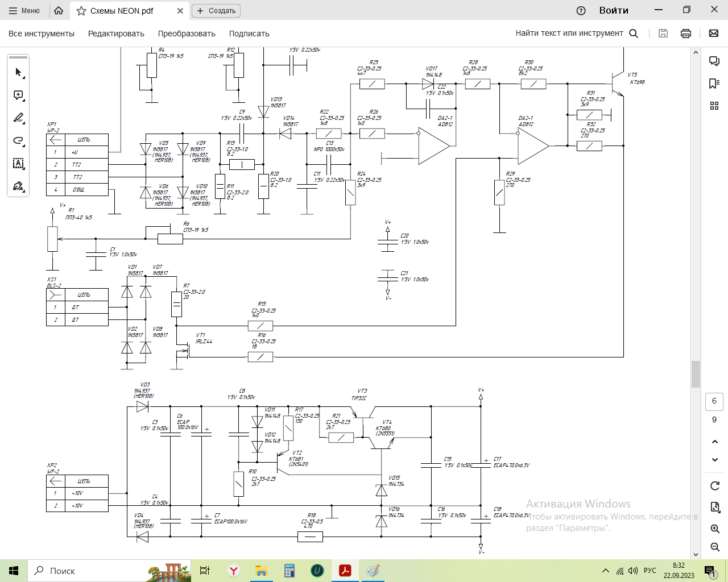The image size is (728, 582).
Task: Go to next page with down chevron
Action: 715,460
